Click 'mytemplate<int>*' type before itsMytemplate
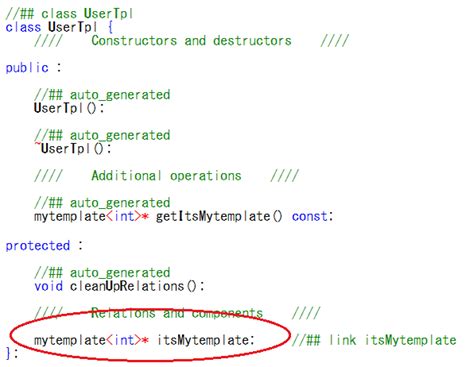 [91, 340]
